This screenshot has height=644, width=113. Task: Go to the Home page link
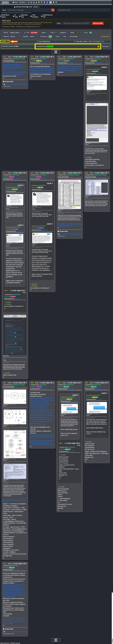coord(15,2)
